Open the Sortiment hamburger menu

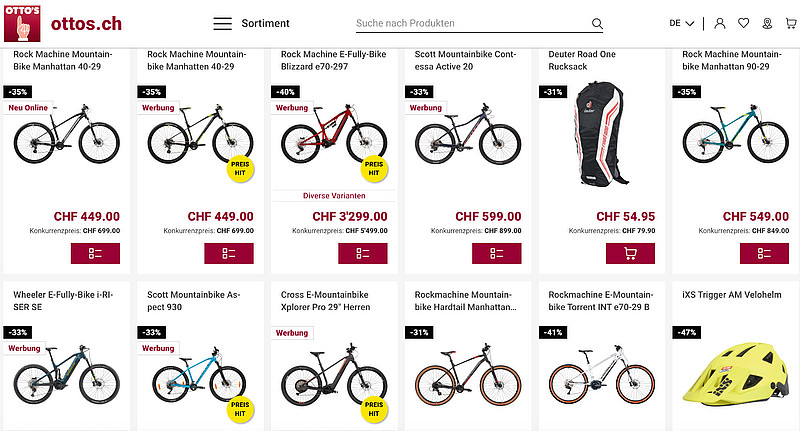[x=223, y=23]
